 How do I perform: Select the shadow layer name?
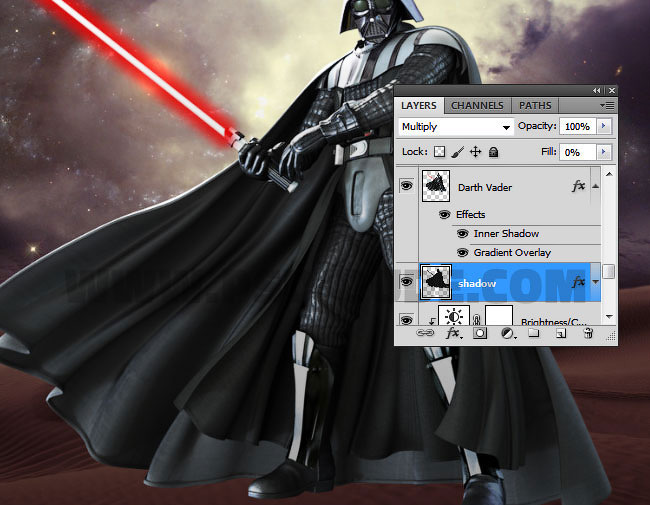477,284
